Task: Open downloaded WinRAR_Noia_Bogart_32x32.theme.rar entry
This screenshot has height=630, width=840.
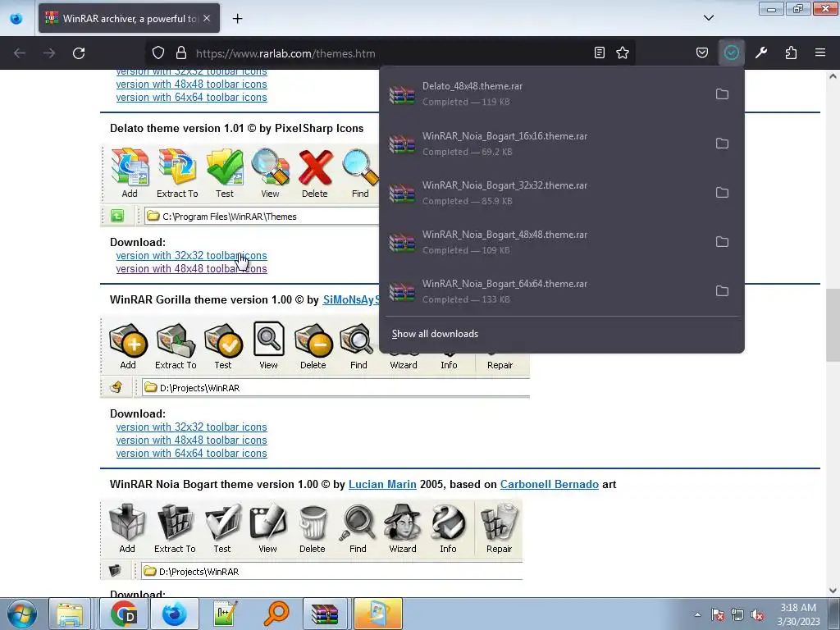Action: pos(544,192)
